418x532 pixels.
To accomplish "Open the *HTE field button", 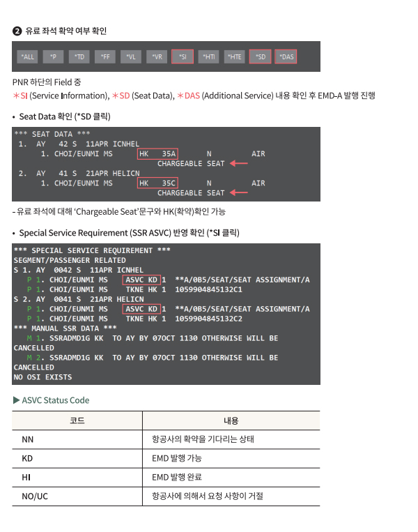I will point(235,56).
